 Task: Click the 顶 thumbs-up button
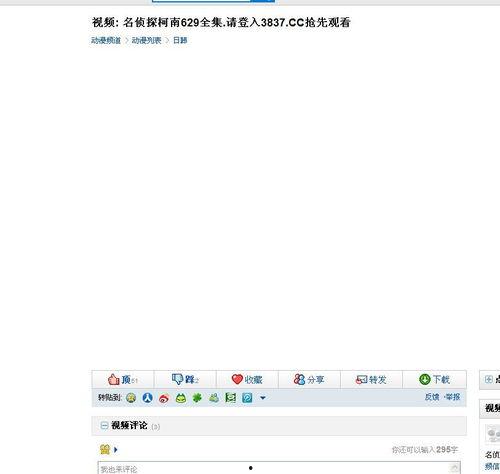[123, 379]
